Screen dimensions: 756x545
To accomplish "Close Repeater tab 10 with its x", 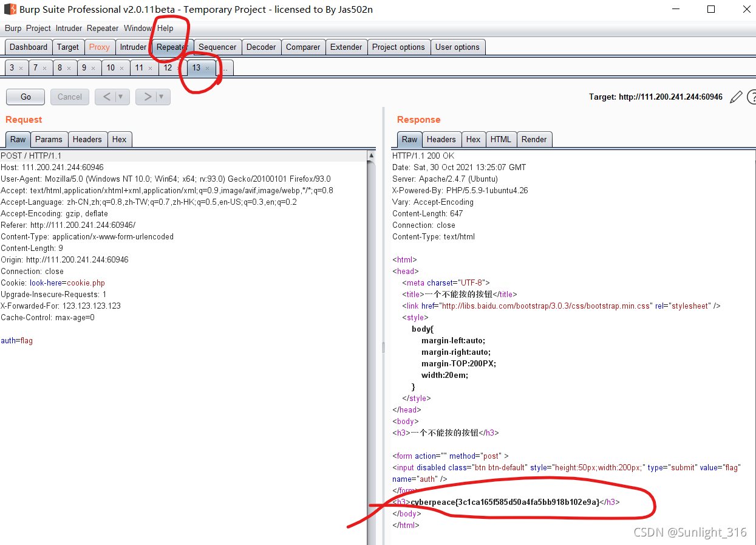I will click(x=121, y=68).
